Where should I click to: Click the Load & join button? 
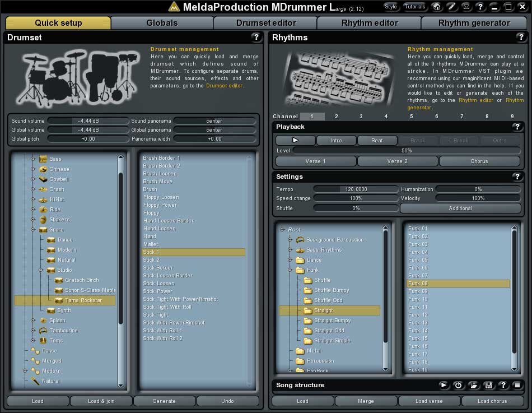click(x=101, y=401)
